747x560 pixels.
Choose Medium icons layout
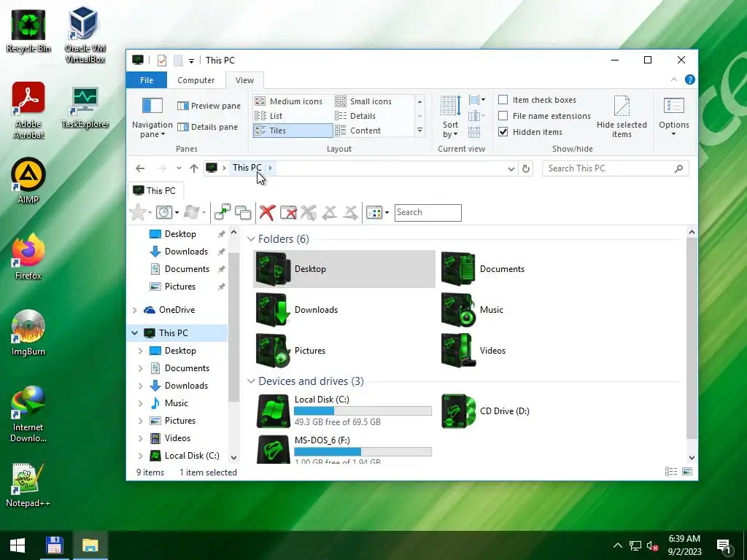292,101
